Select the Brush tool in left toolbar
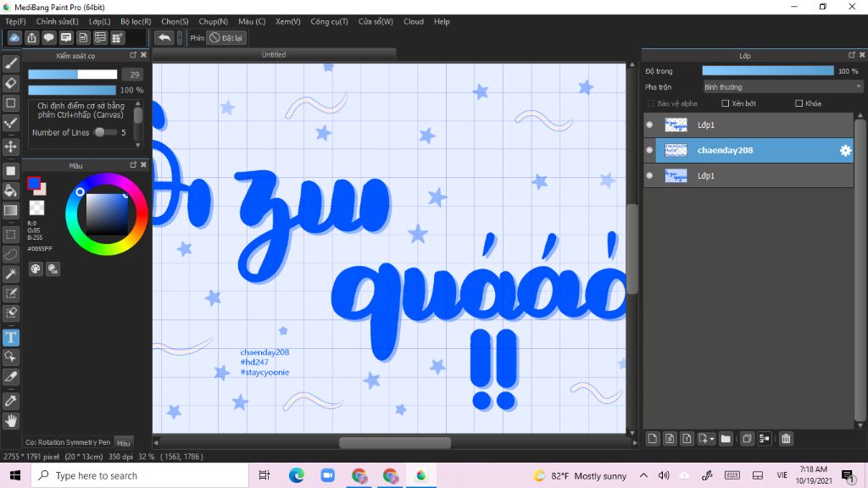The height and width of the screenshot is (488, 868). click(x=10, y=64)
